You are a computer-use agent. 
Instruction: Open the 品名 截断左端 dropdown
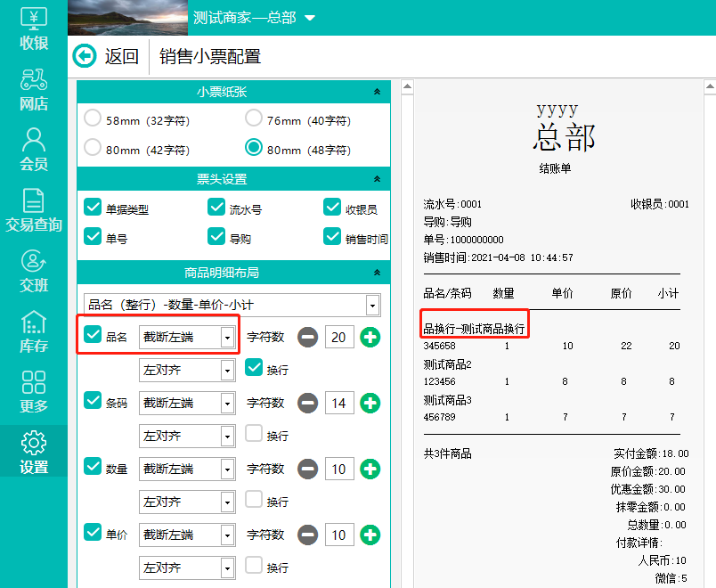point(227,337)
